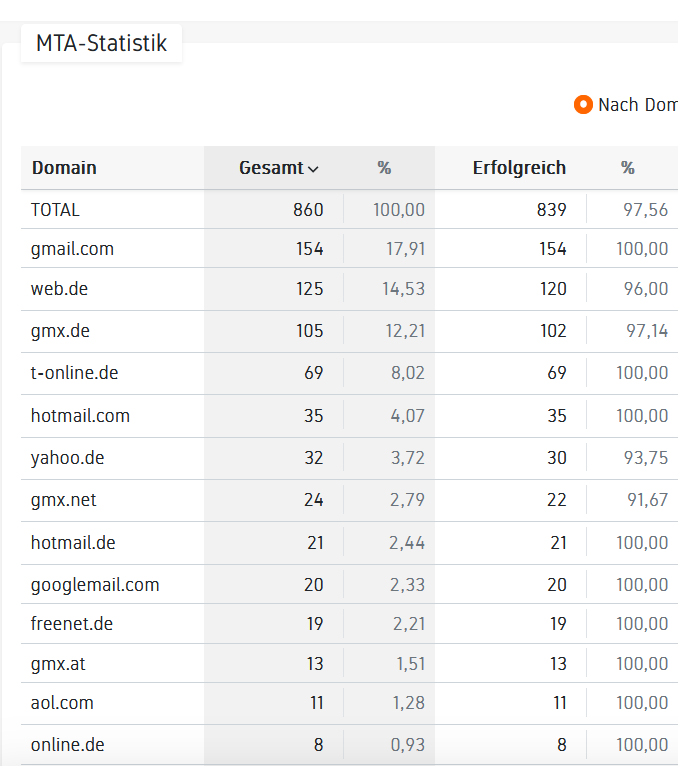Select the web.de domain row
This screenshot has height=777, width=694.
pyautogui.click(x=59, y=289)
